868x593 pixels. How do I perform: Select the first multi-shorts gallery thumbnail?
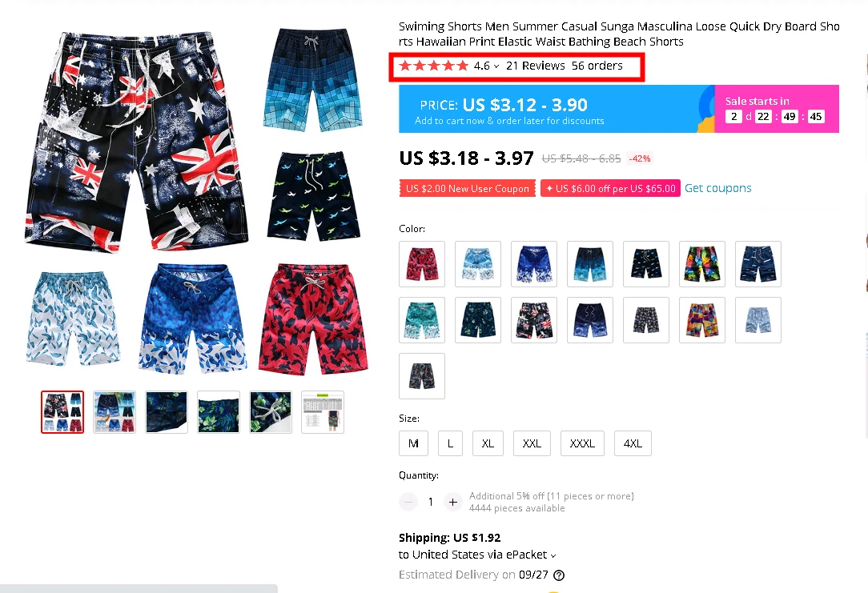pos(62,412)
